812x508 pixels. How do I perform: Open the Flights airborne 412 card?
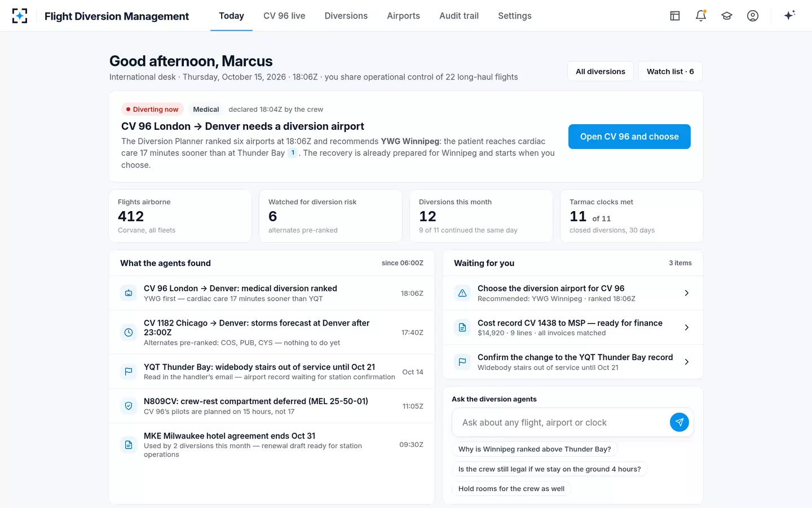pyautogui.click(x=180, y=216)
